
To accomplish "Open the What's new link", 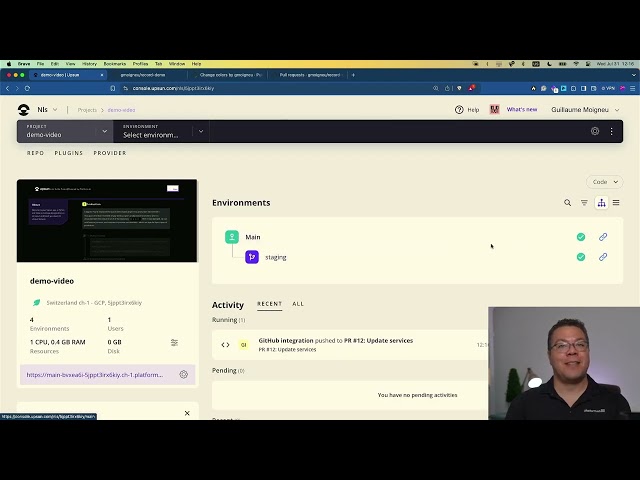I will tap(522, 109).
